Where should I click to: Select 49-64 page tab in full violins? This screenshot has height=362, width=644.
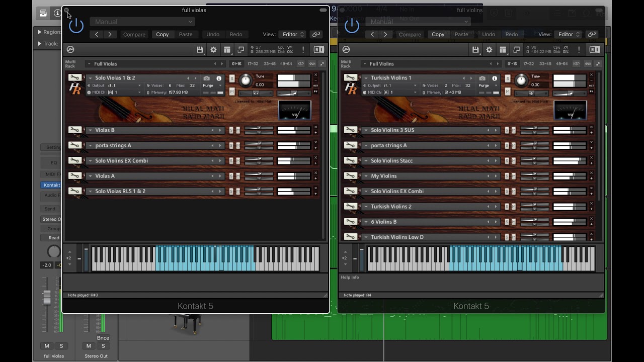coord(561,64)
